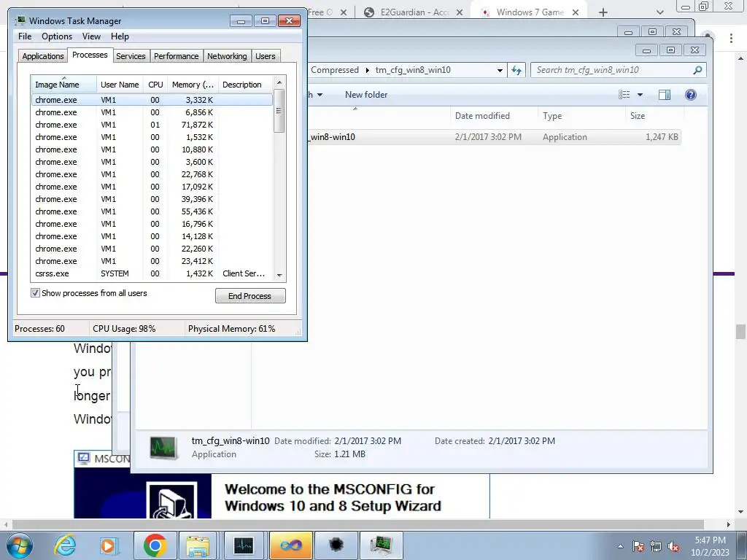
Task: Click the heartbeat monitor taskbar icon
Action: pyautogui.click(x=244, y=545)
